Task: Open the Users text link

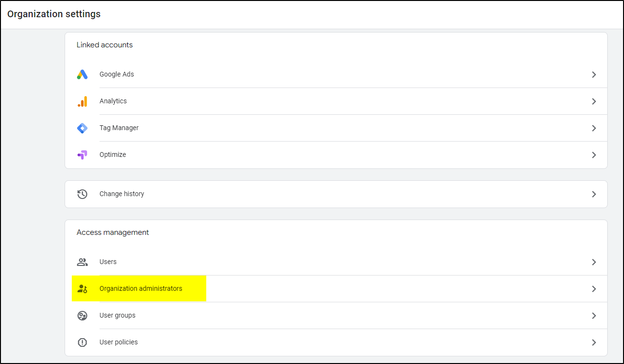Action: pos(108,262)
